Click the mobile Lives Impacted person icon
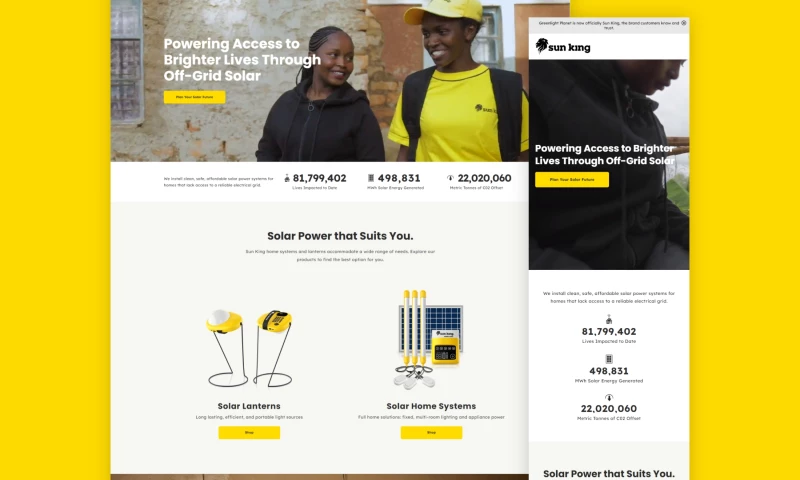This screenshot has width=800, height=480. pos(609,320)
